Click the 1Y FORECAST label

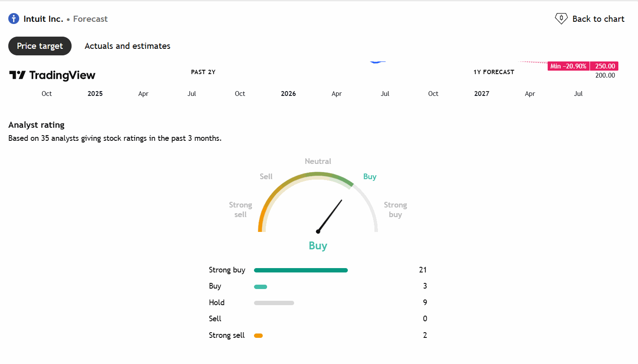click(x=494, y=72)
